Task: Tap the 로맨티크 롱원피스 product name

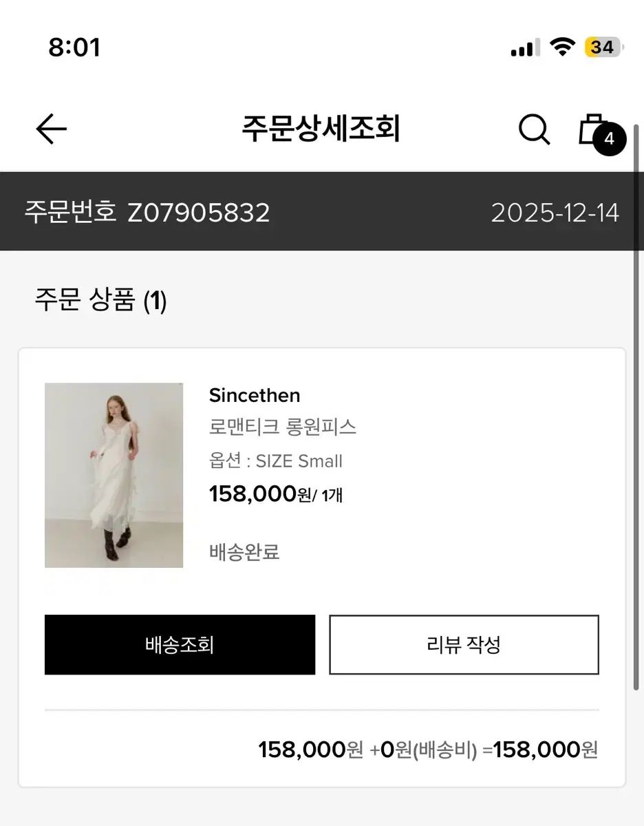Action: tap(283, 427)
